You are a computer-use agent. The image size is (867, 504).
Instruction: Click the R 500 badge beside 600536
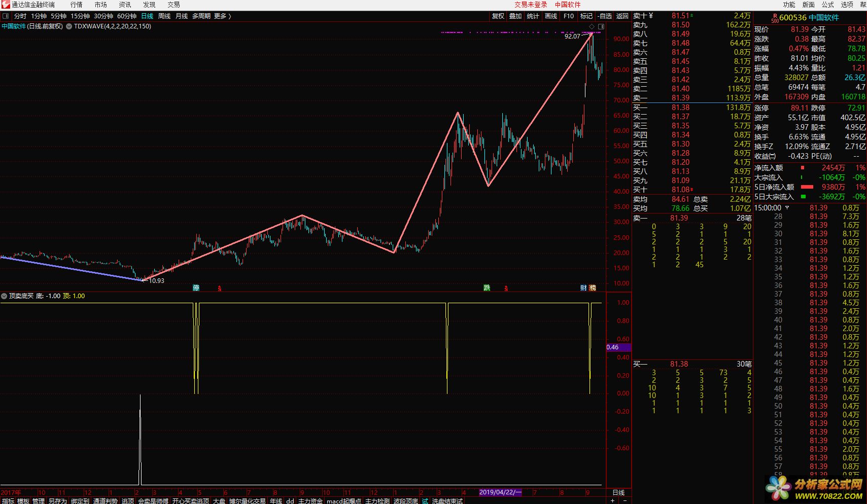775,18
